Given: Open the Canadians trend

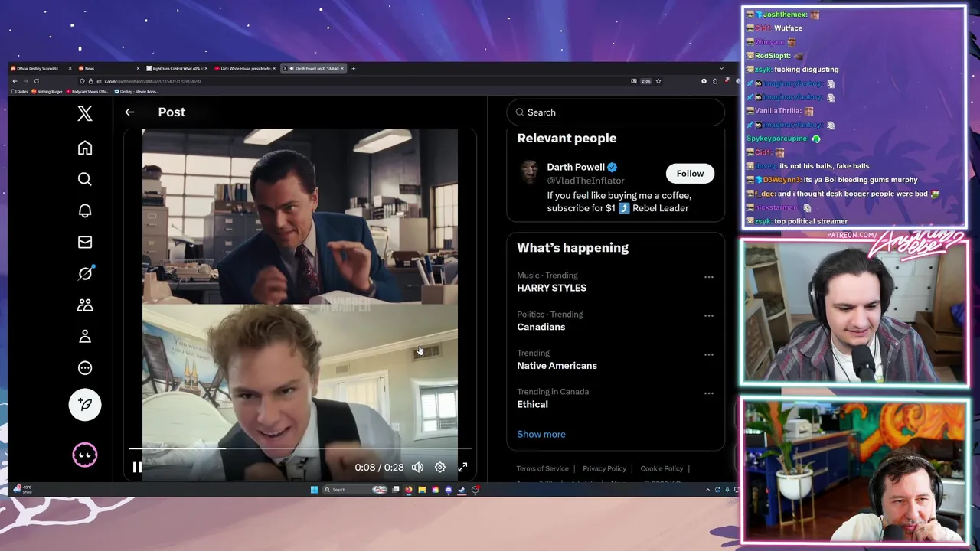Looking at the screenshot, I should coord(541,327).
